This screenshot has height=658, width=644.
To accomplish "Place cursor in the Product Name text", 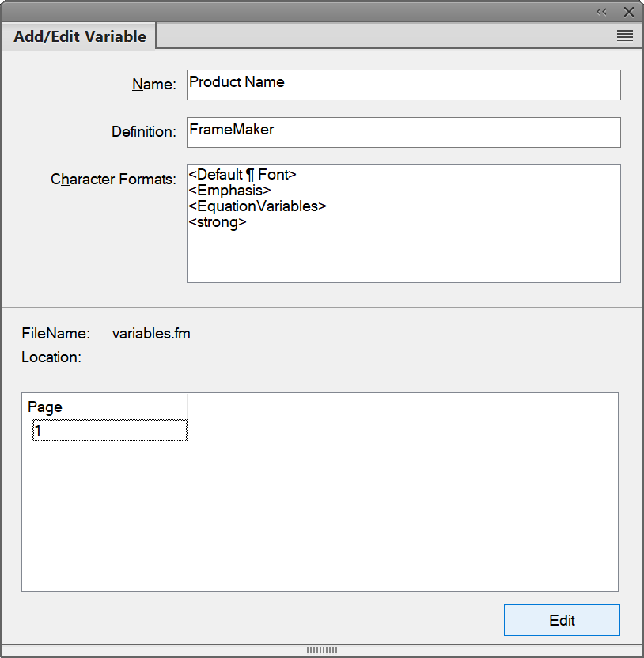I will point(237,81).
